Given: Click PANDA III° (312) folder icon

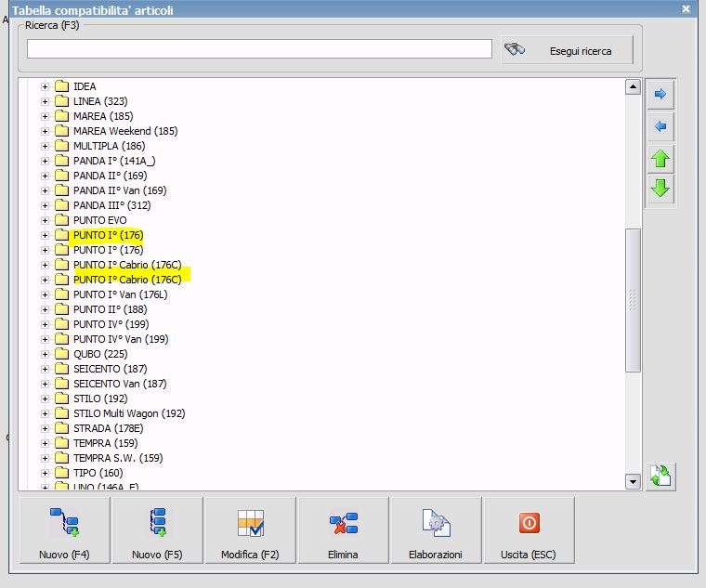Looking at the screenshot, I should click(x=61, y=205).
